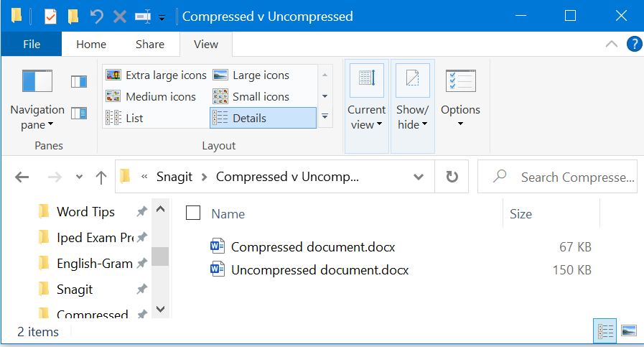
Task: Open English-Gram folder in sidebar
Action: (x=95, y=263)
